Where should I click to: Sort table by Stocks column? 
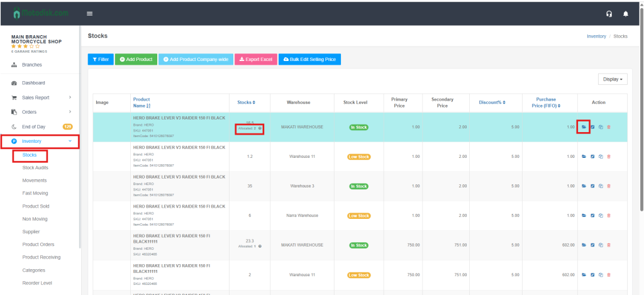pos(246,102)
